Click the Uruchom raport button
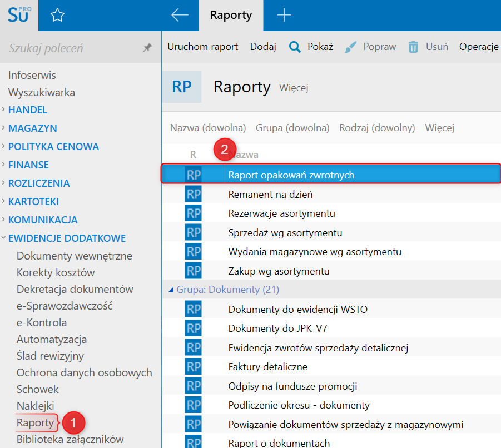The image size is (501, 448). 202,47
